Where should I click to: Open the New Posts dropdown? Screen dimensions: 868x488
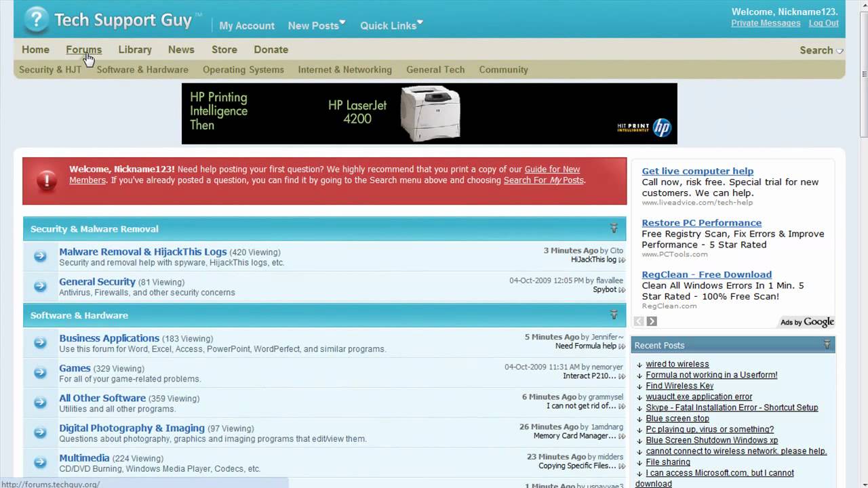[317, 25]
